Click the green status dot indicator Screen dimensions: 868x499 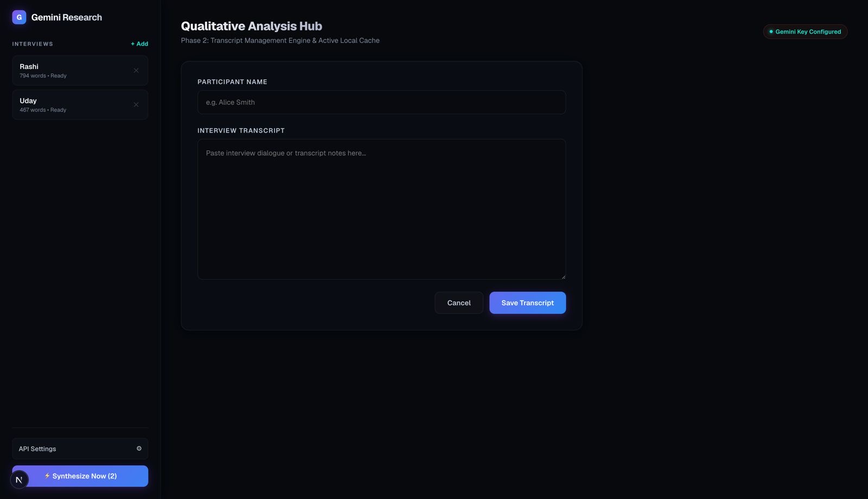[x=771, y=31]
